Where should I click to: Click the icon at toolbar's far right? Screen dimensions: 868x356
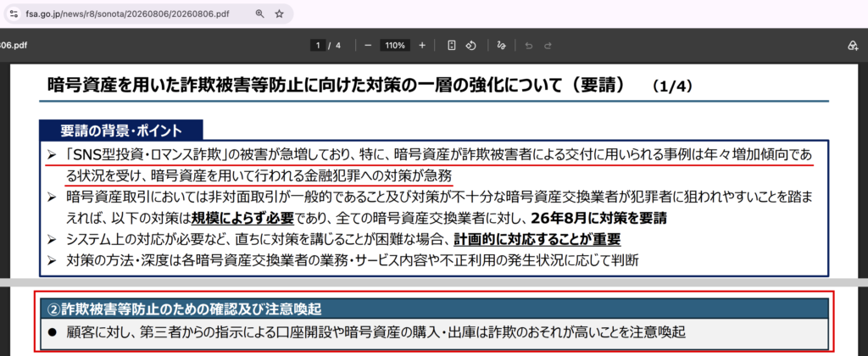853,46
